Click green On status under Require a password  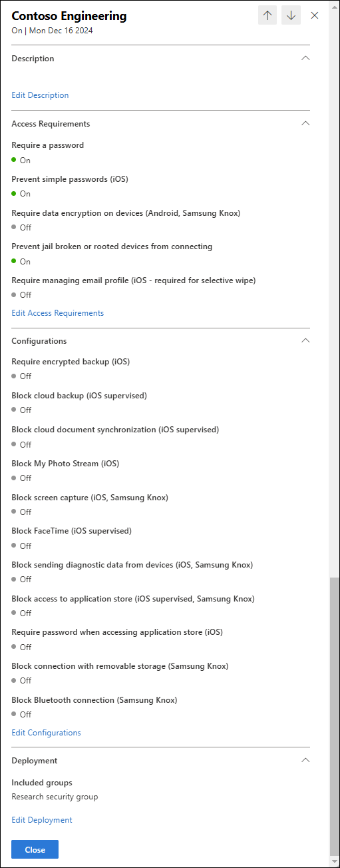[21, 160]
